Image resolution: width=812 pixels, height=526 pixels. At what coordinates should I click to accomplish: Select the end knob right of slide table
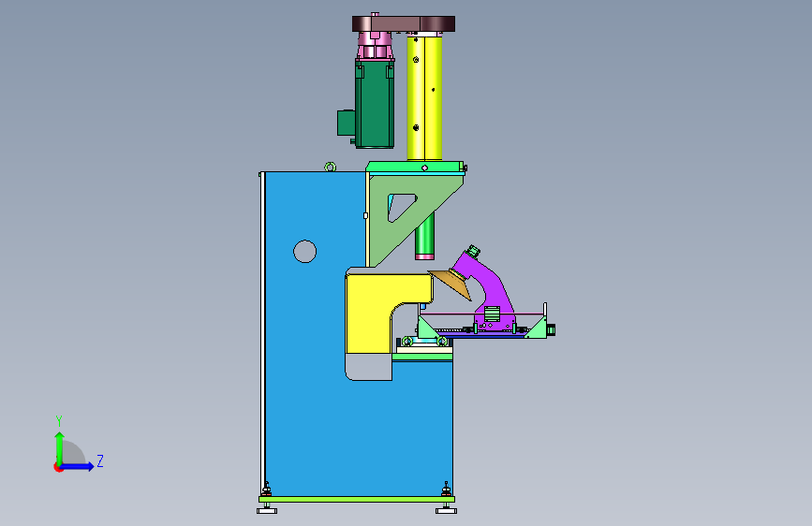click(551, 329)
